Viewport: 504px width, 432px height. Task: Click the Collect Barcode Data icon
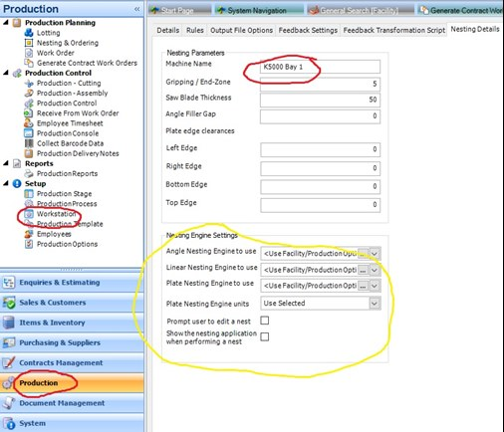tap(29, 143)
